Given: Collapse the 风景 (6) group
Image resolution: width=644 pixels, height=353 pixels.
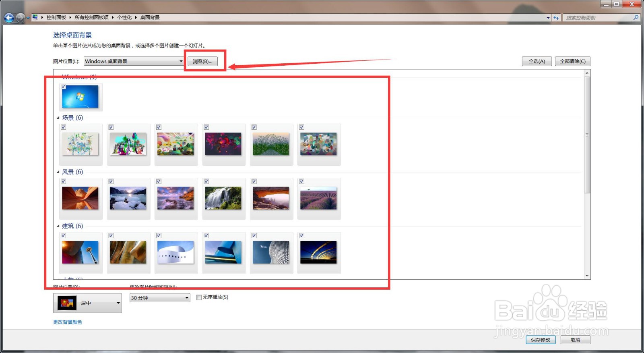Looking at the screenshot, I should (x=58, y=172).
